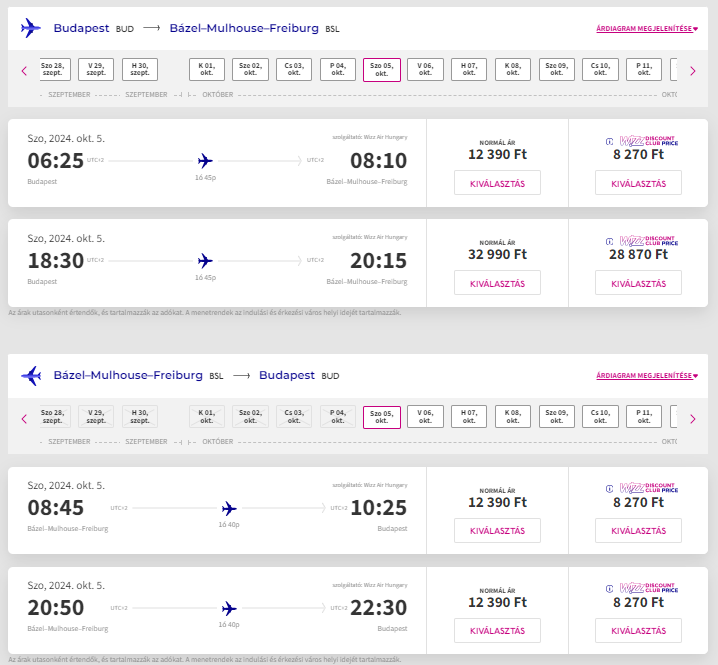The height and width of the screenshot is (665, 718).
Task: Expand the outbound Árdiagram megjelenítése price chart
Action: point(646,29)
